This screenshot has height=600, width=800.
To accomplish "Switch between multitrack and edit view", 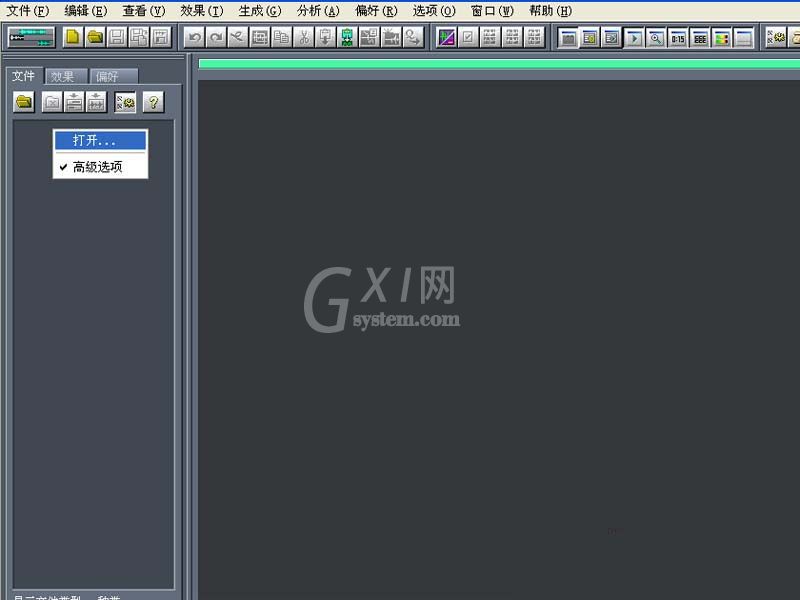I will click(32, 37).
